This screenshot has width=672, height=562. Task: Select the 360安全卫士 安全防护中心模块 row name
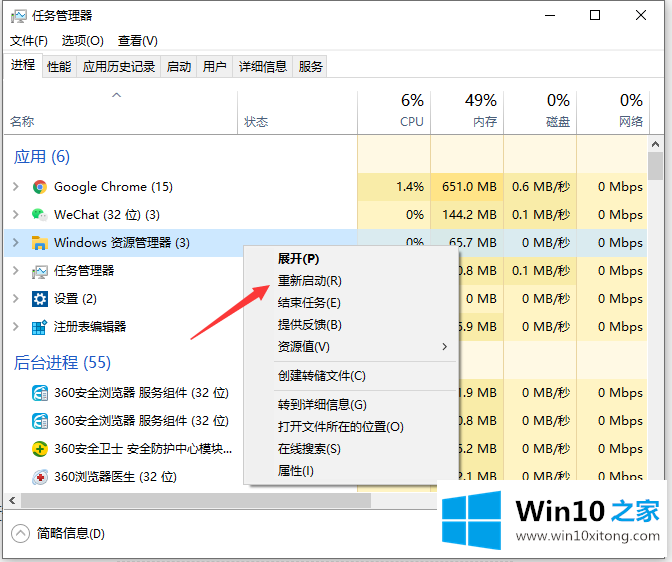pyautogui.click(x=143, y=449)
